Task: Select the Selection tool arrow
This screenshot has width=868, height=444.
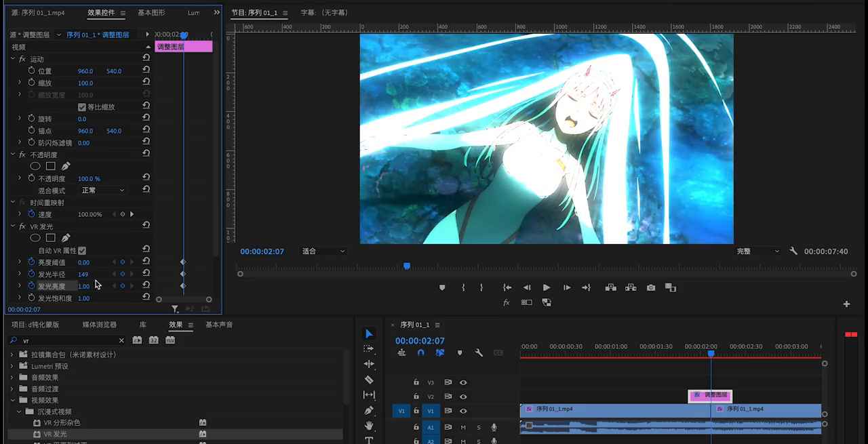Action: (369, 334)
